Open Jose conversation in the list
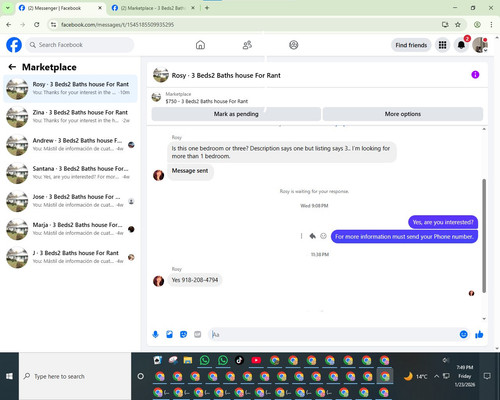500x400 pixels. pyautogui.click(x=70, y=201)
